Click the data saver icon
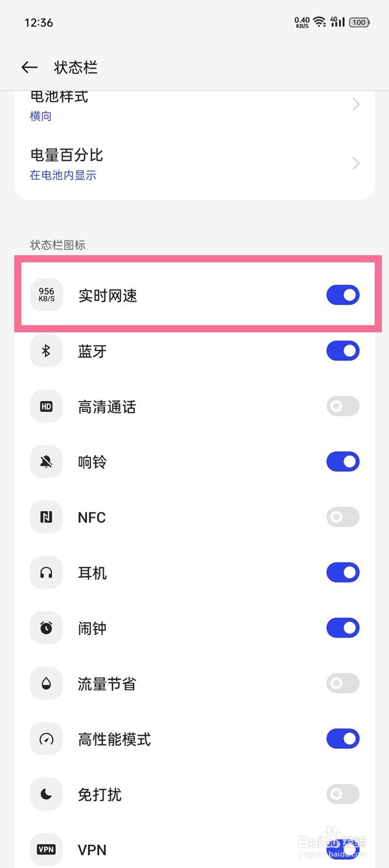The width and height of the screenshot is (389, 868). pyautogui.click(x=46, y=683)
